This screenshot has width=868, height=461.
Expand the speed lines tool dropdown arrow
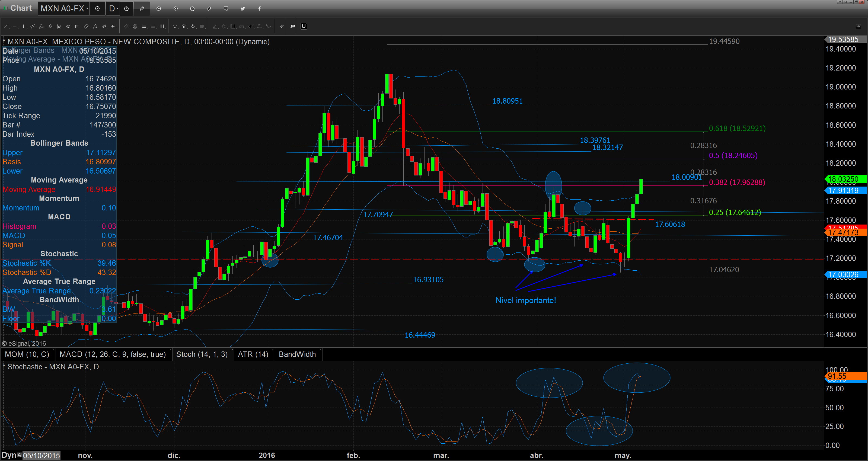tap(63, 28)
